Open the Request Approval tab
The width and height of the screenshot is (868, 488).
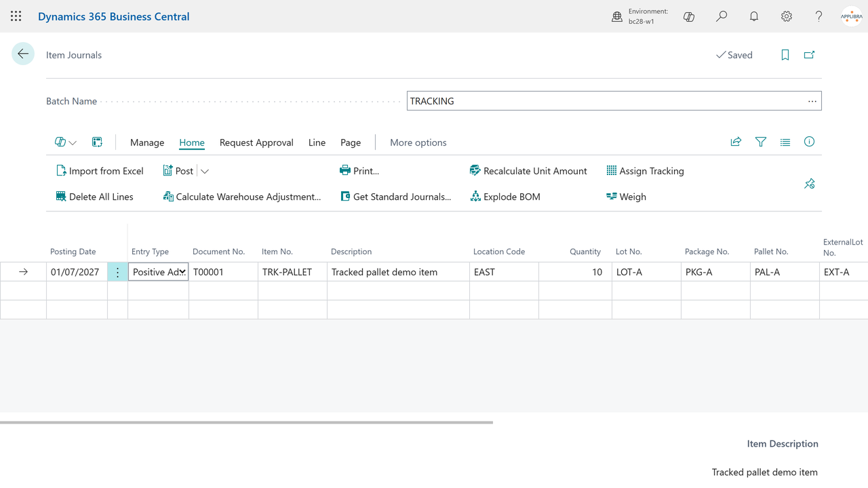pyautogui.click(x=256, y=142)
